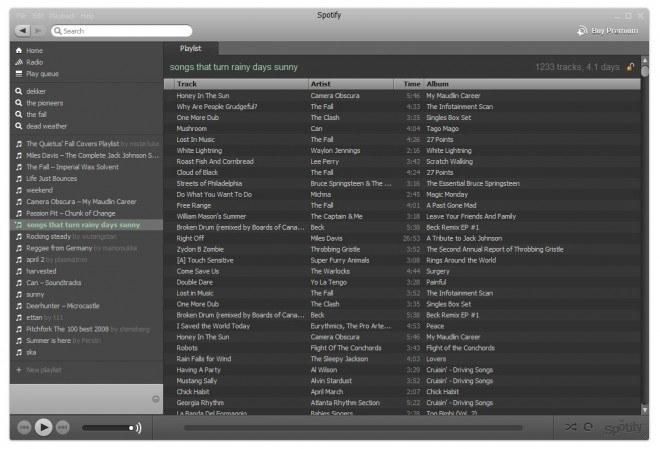Open harvested playlist
The height and width of the screenshot is (449, 660).
click(41, 271)
